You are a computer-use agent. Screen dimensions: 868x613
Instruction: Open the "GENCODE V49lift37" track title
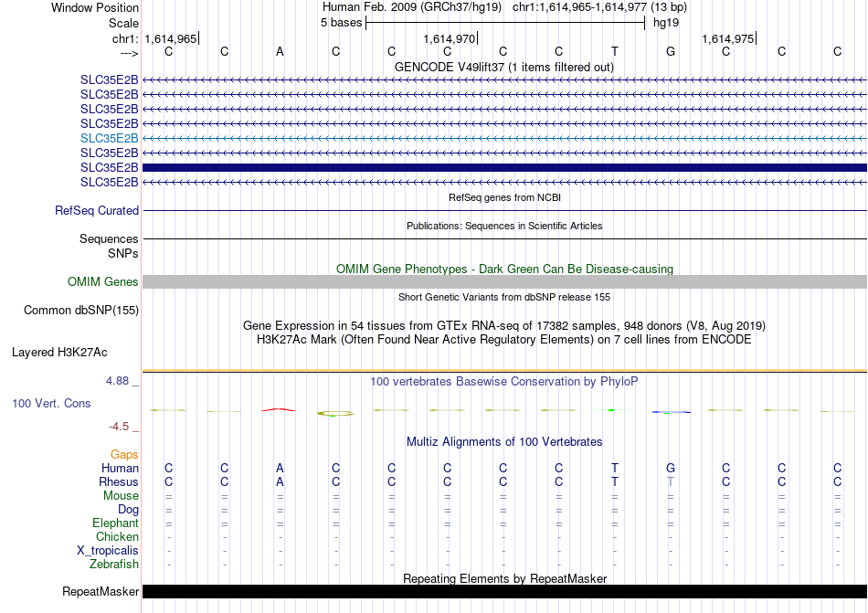(503, 67)
